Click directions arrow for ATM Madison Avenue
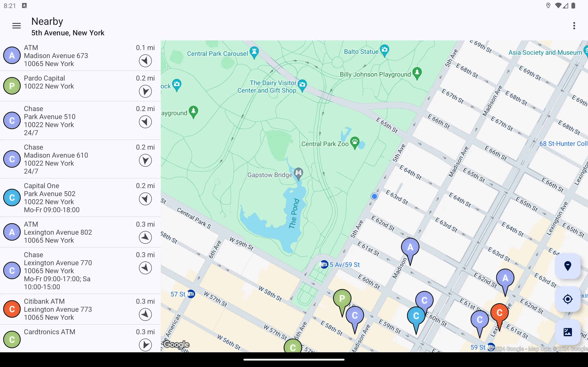 point(145,61)
